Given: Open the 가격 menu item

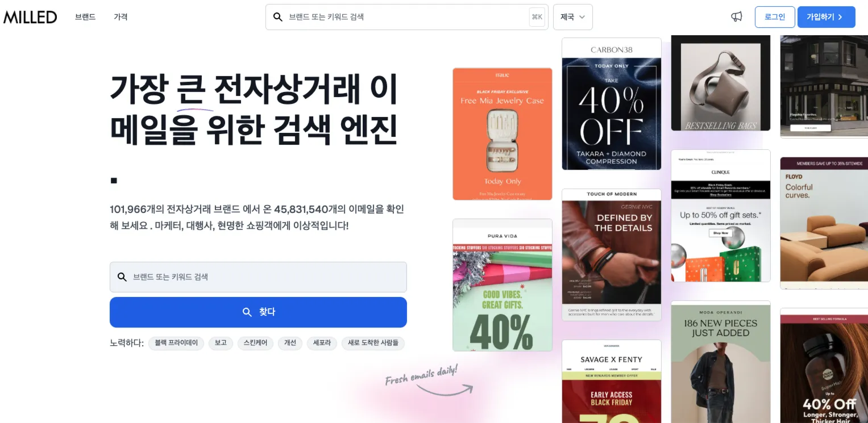Looking at the screenshot, I should pos(121,17).
